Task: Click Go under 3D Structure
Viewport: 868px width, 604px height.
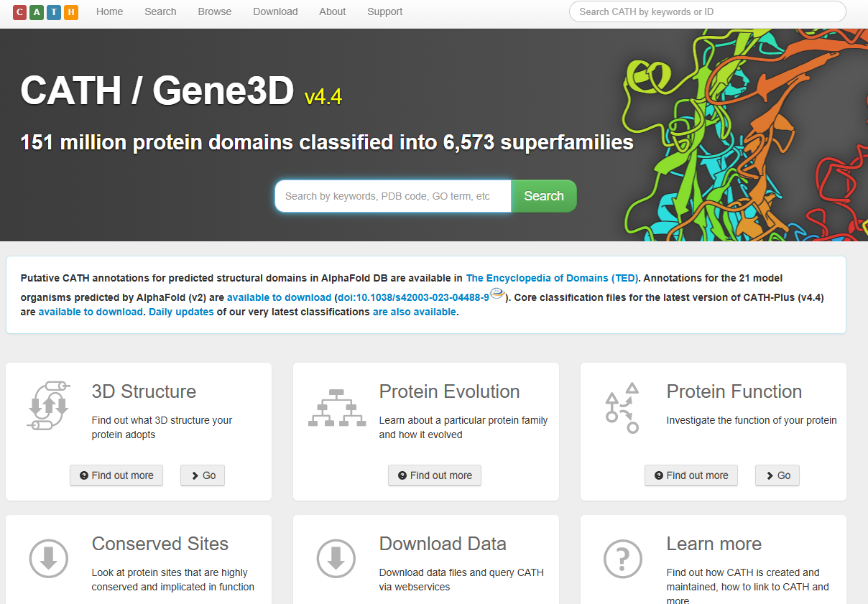Action: coord(203,475)
